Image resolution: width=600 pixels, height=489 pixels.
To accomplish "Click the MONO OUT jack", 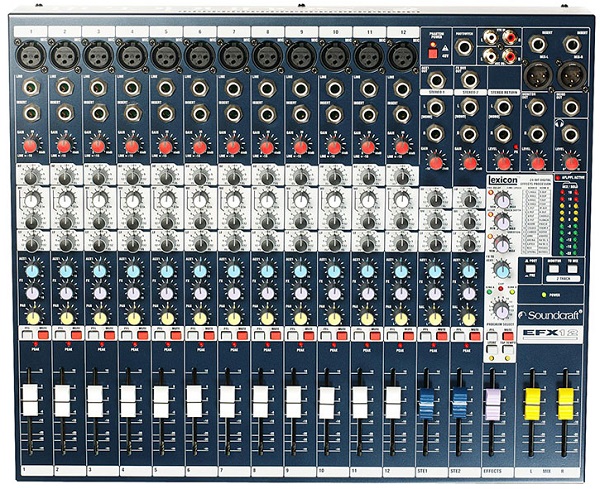I will coord(571,108).
